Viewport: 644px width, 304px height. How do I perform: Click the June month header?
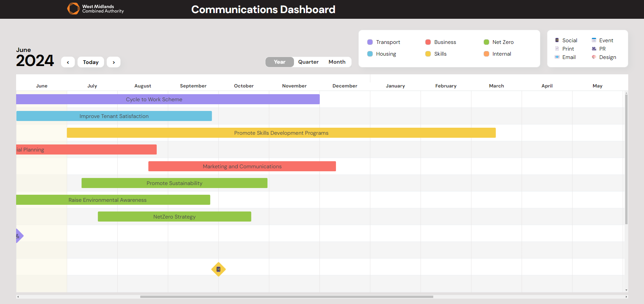[x=42, y=86]
